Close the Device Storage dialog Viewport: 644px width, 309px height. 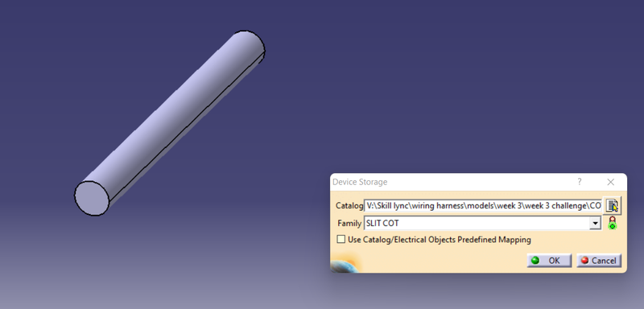611,182
